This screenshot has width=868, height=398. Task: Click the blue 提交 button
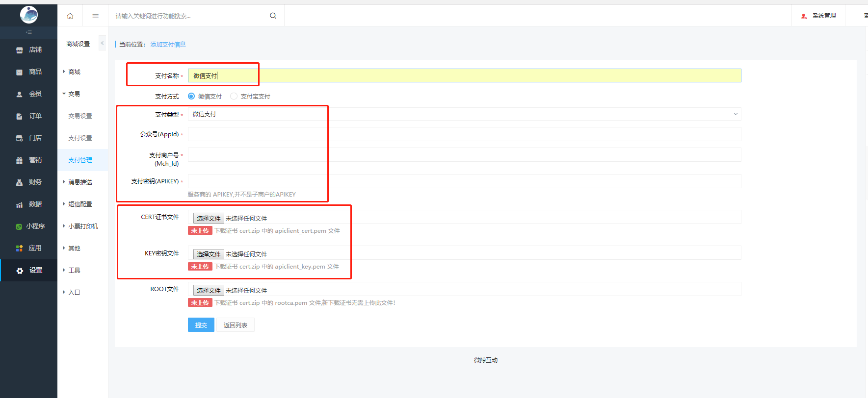201,325
